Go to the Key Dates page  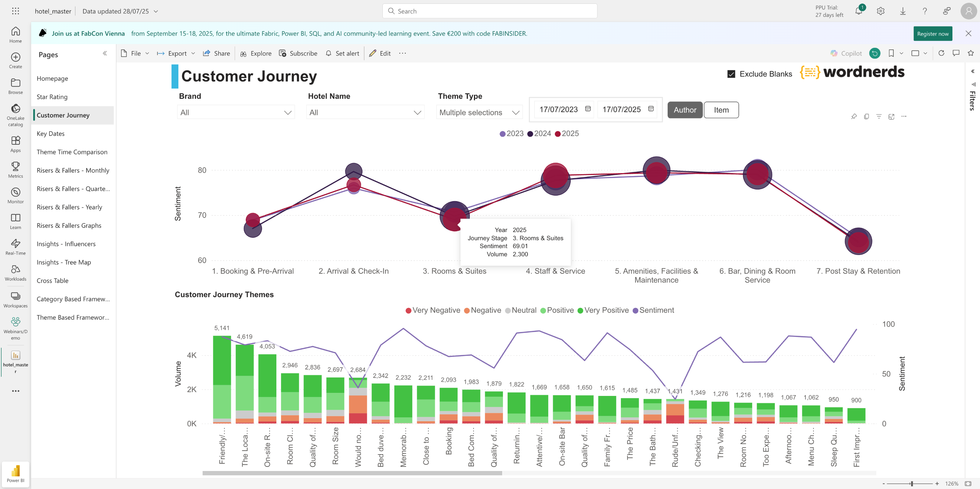(51, 134)
